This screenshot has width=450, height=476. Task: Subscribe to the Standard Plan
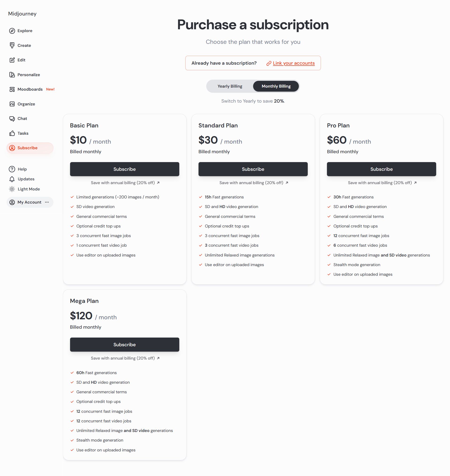[x=253, y=169]
